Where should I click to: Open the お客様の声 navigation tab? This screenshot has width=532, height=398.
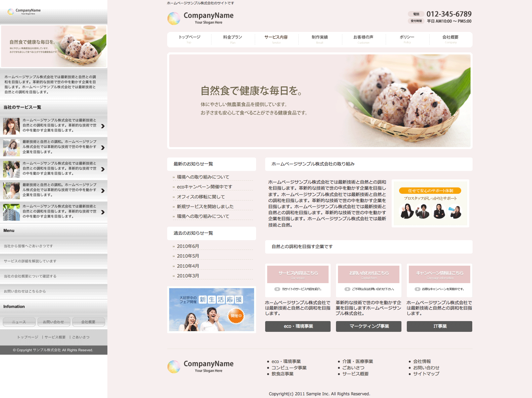363,39
